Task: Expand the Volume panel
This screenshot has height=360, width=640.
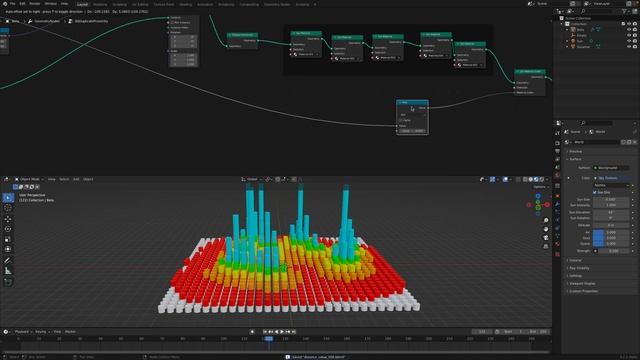Action: pyautogui.click(x=576, y=260)
